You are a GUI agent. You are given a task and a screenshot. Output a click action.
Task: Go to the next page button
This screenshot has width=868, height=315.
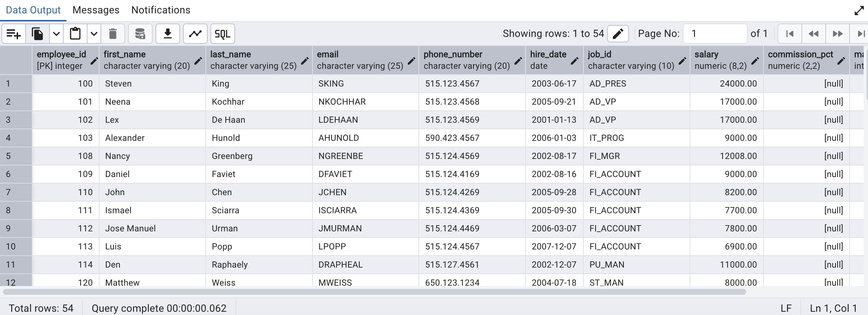point(838,34)
